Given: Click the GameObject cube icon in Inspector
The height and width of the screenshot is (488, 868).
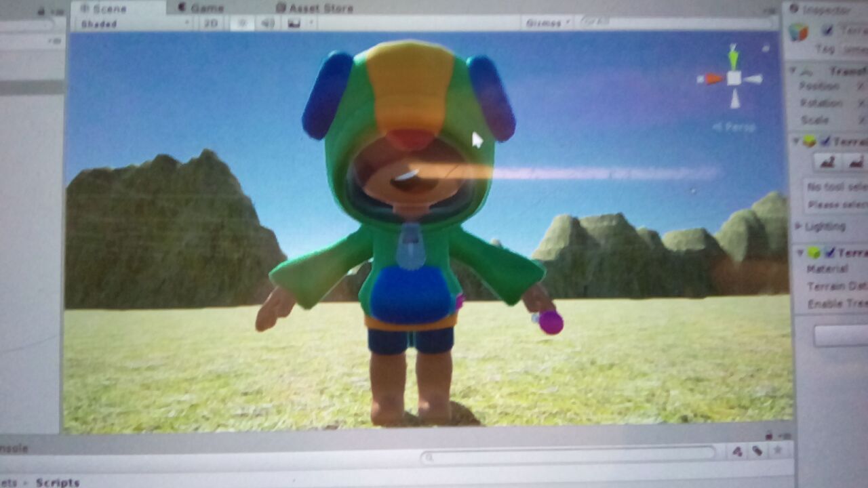Looking at the screenshot, I should 799,32.
